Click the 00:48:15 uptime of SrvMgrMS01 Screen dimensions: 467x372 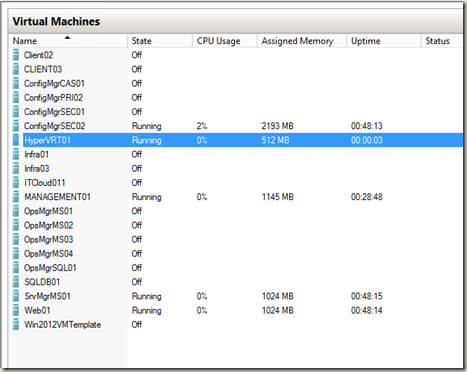(x=367, y=296)
